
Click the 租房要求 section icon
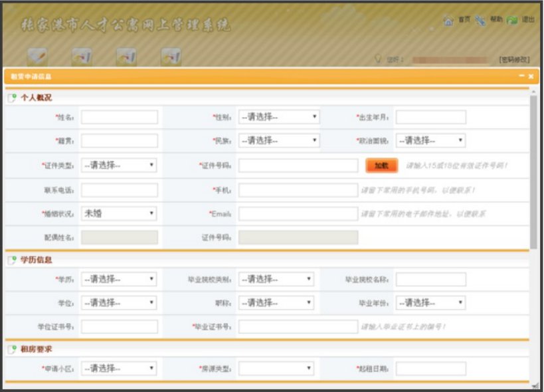pyautogui.click(x=12, y=349)
